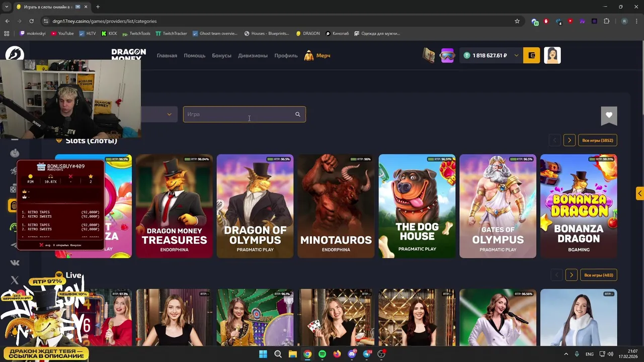
Task: Open the user avatar profile
Action: point(552,55)
